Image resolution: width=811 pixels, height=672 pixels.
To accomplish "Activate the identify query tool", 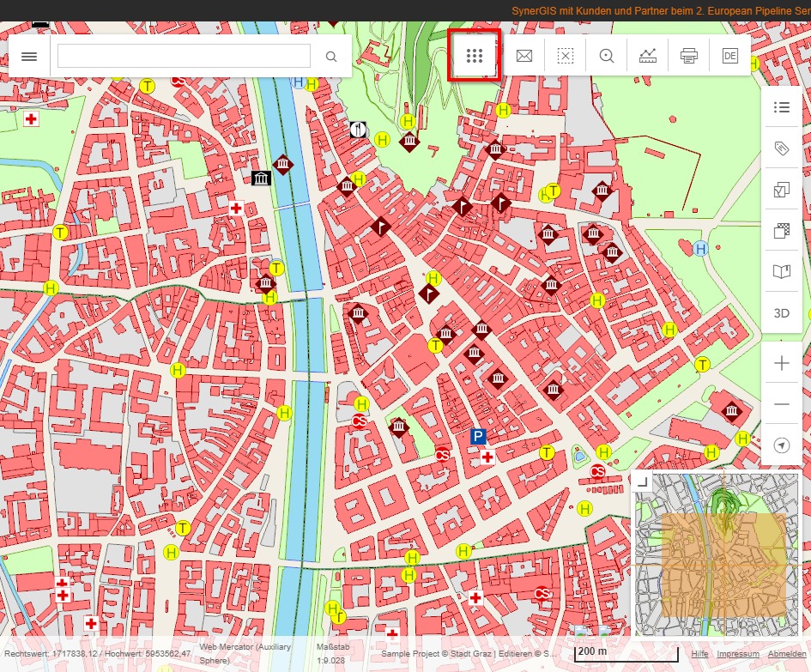I will click(x=607, y=57).
